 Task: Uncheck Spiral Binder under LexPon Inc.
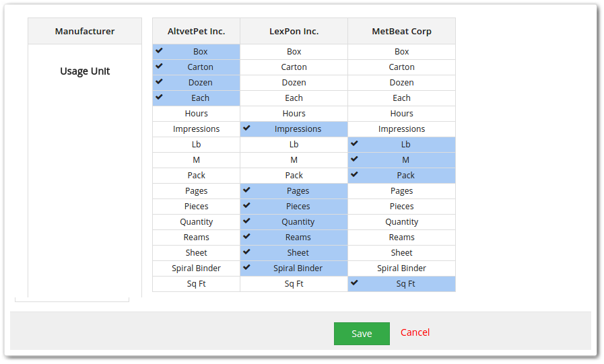coord(294,268)
